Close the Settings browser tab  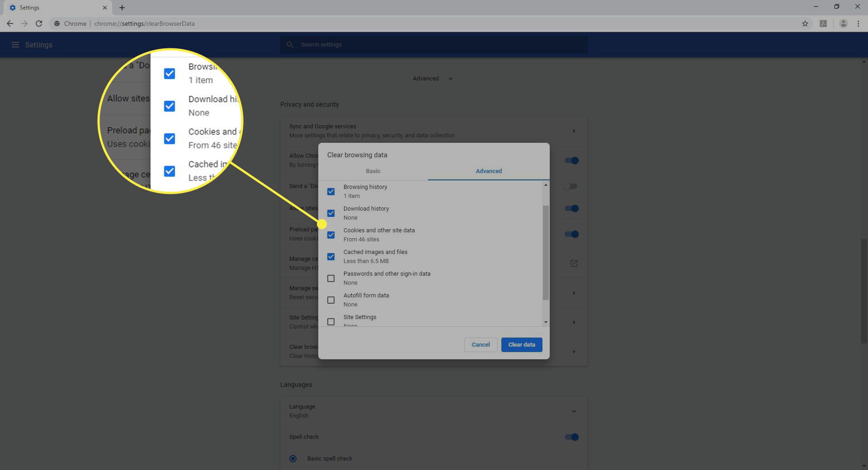coord(105,8)
